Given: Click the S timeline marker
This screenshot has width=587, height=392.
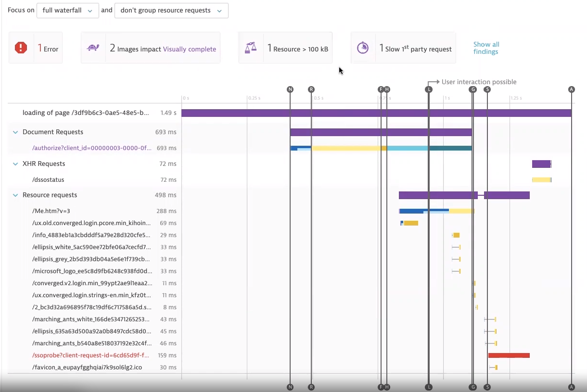Looking at the screenshot, I should point(487,89).
